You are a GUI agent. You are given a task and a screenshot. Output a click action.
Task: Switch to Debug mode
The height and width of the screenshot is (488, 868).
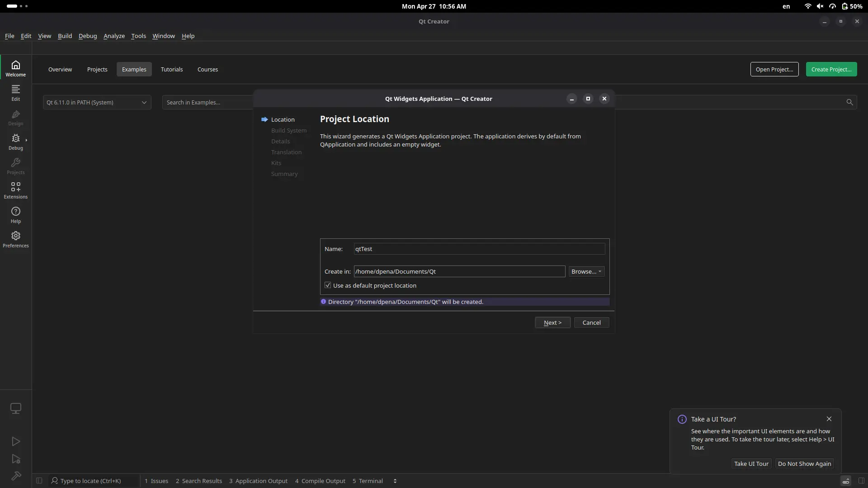[16, 142]
